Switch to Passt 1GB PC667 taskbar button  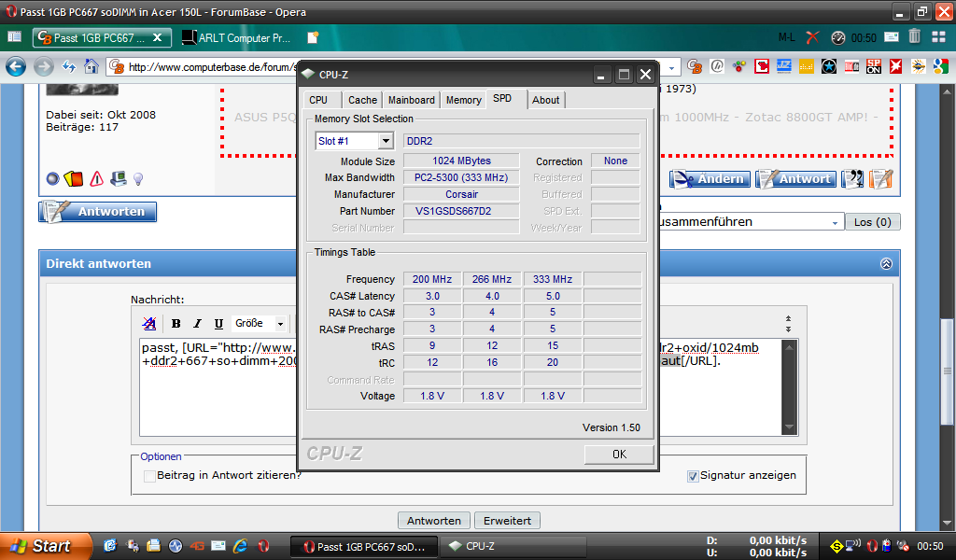tap(364, 546)
